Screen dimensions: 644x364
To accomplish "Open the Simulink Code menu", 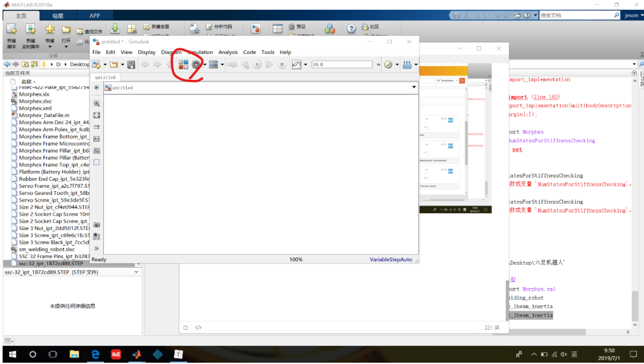I will pos(249,52).
